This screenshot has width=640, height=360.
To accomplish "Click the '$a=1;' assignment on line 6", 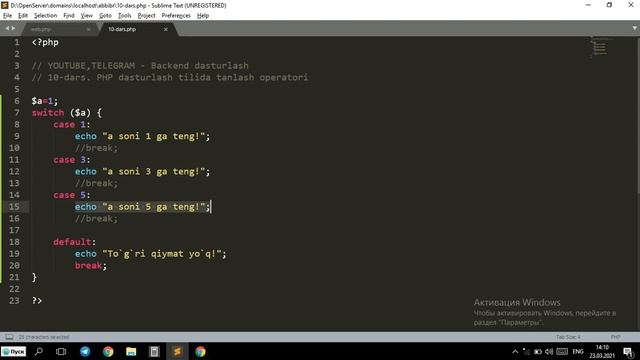I will (x=45, y=101).
